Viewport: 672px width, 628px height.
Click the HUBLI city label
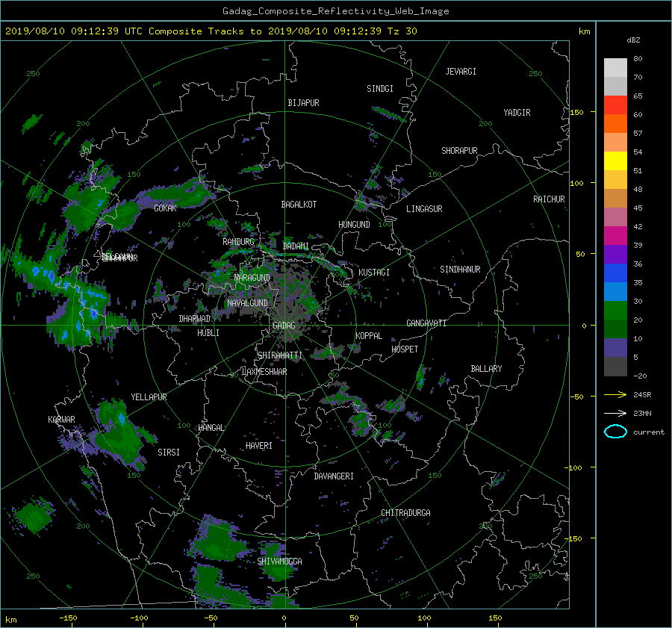point(208,333)
